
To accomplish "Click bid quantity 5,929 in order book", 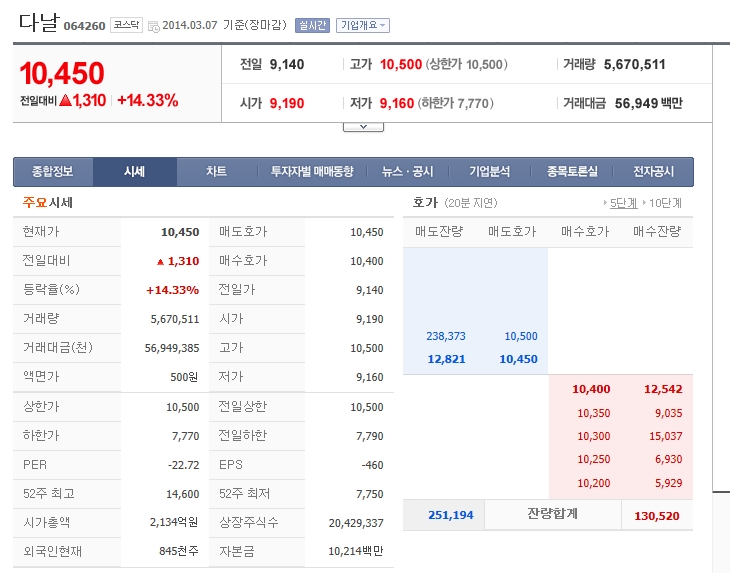I will [669, 483].
